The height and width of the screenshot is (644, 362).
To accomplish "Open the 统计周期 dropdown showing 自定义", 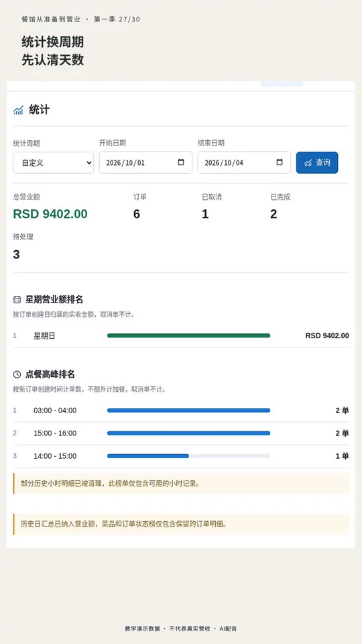I will 54,162.
